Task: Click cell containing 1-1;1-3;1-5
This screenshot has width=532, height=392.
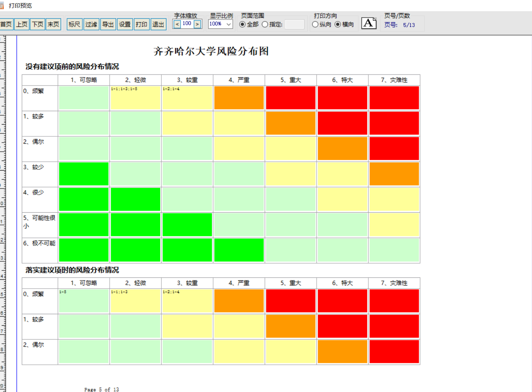Action: 136,98
